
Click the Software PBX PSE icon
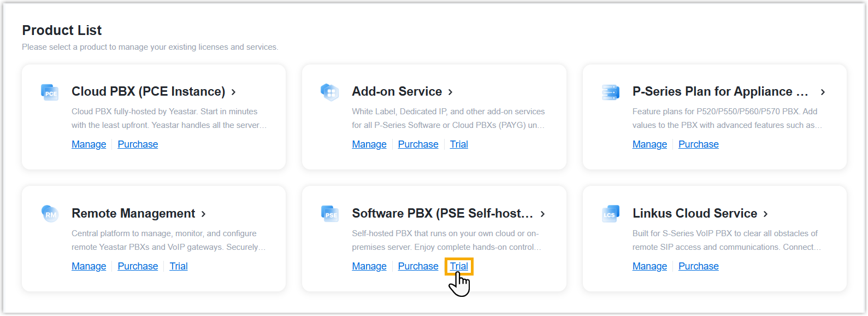[330, 213]
